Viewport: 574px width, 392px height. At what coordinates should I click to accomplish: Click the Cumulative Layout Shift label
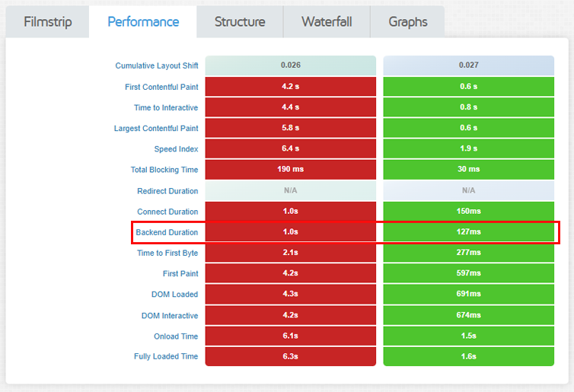tap(157, 65)
